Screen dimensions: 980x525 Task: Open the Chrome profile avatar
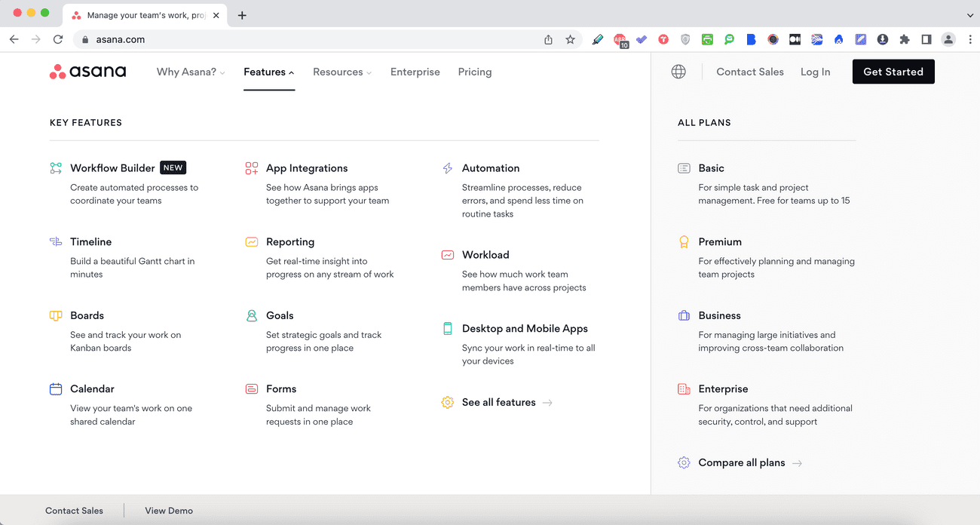point(948,39)
